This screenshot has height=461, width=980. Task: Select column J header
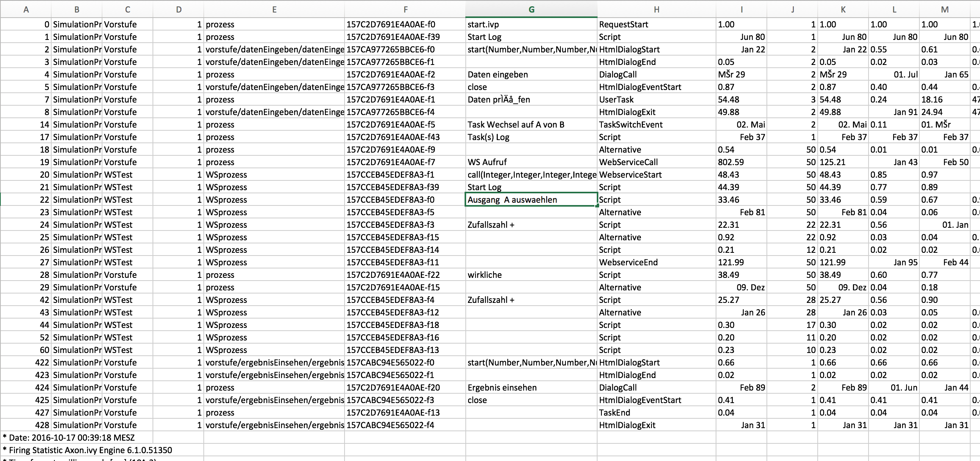tap(792, 9)
